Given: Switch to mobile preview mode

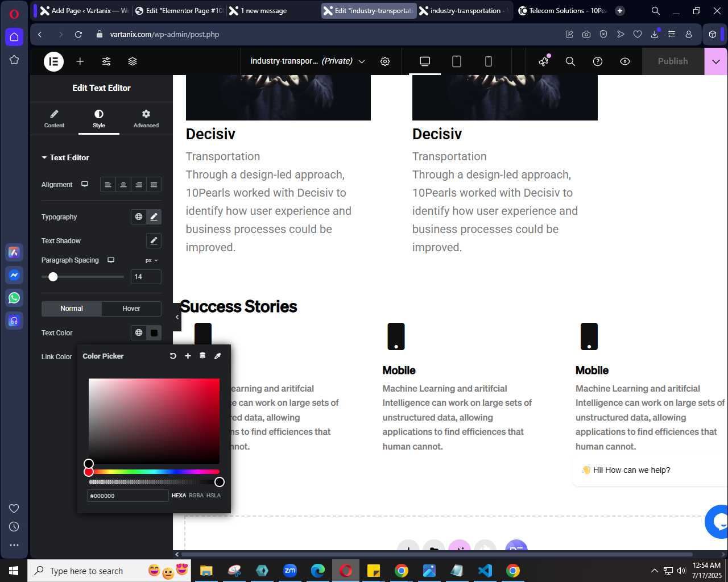Looking at the screenshot, I should (489, 61).
